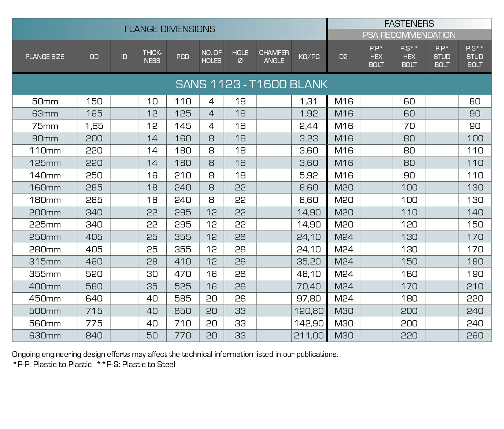
Task: Click the FLANGE DIMENSIONS header banner
Action: pos(169,29)
